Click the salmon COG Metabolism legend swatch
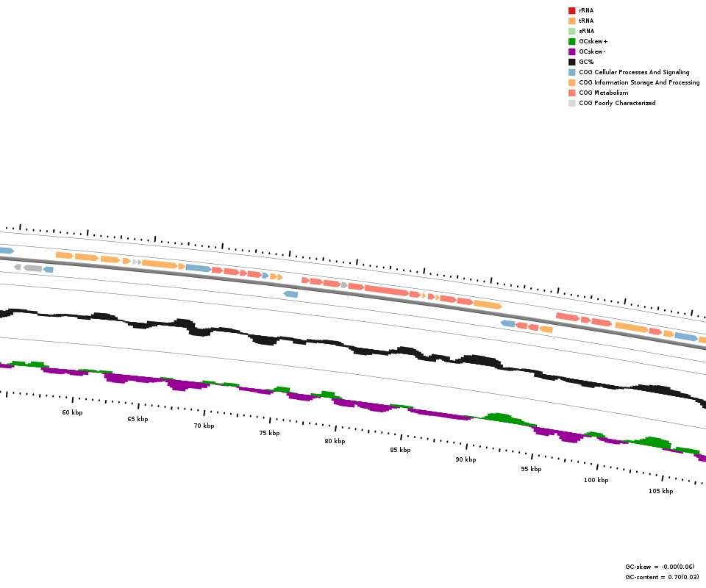The width and height of the screenshot is (706, 588). point(572,93)
